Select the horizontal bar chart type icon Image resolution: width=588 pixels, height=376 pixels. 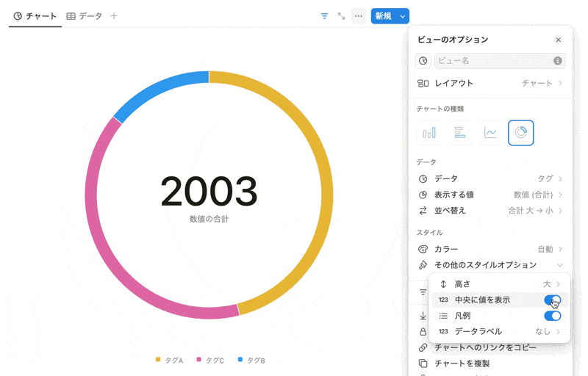(x=460, y=133)
